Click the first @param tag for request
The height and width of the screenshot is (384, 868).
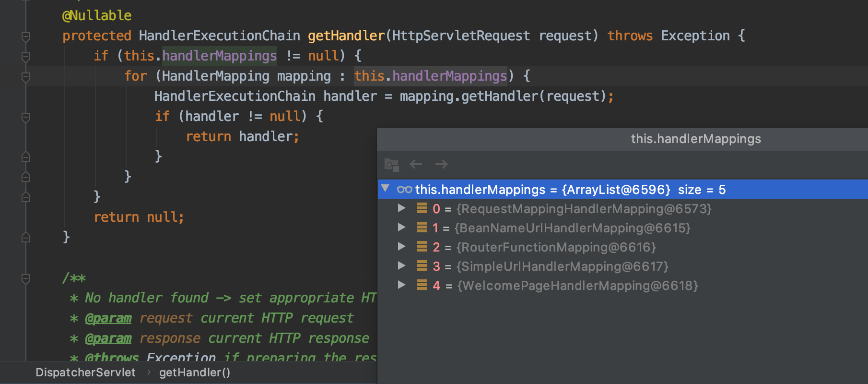[x=108, y=318]
